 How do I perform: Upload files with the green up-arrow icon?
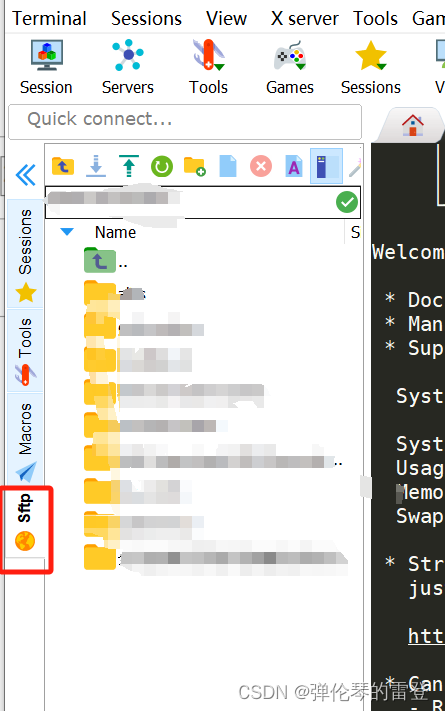(x=129, y=166)
